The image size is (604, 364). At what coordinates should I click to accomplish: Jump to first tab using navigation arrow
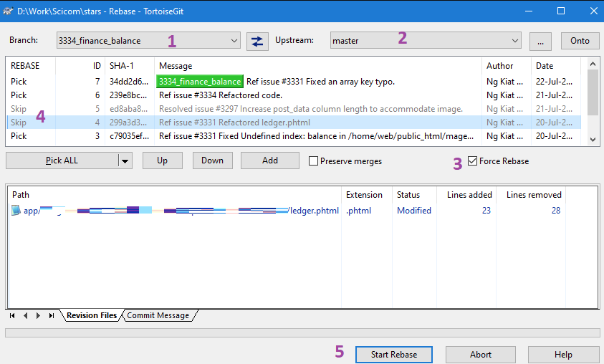click(13, 315)
